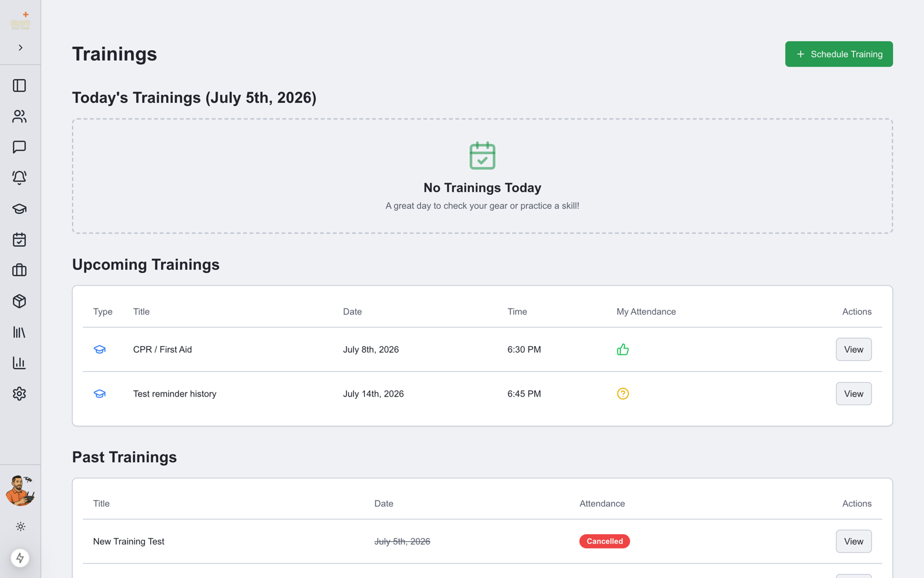Image resolution: width=924 pixels, height=578 pixels.
Task: Click the struck-through July 5th, 2026 date
Action: click(402, 542)
